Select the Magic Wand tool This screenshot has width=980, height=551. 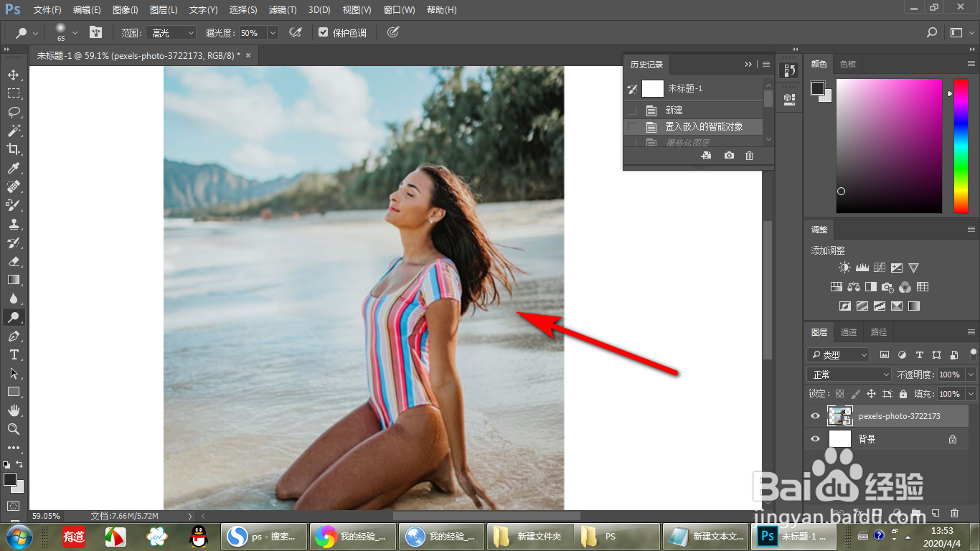coord(14,131)
